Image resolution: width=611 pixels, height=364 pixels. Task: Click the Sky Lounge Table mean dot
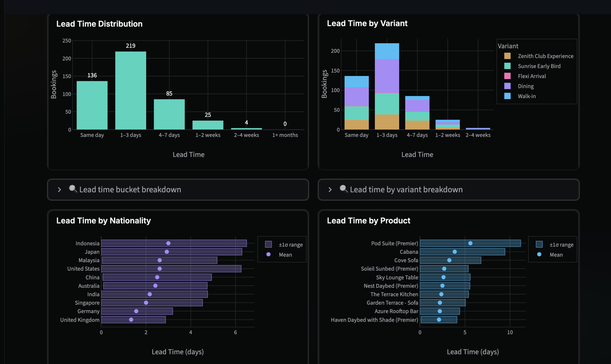[x=444, y=277]
